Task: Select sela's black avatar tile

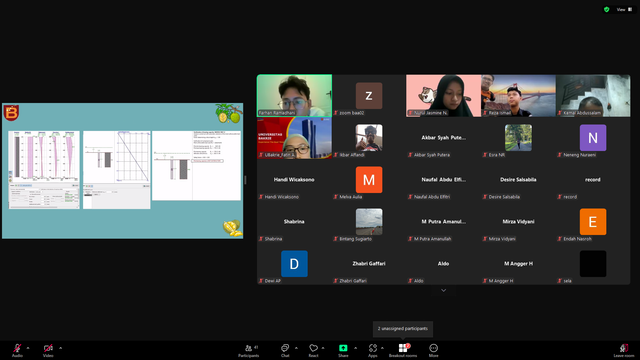Action: pyautogui.click(x=593, y=264)
